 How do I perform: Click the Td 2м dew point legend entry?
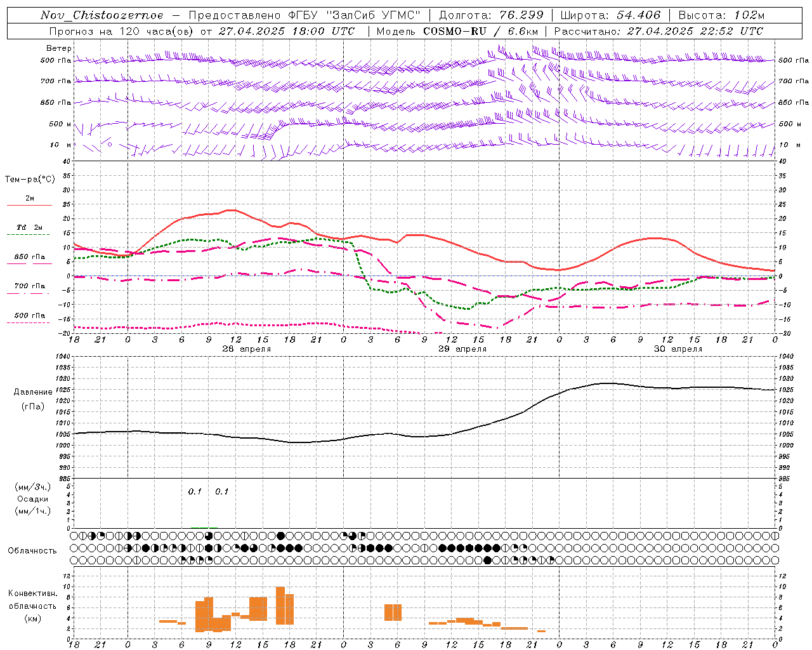point(29,228)
